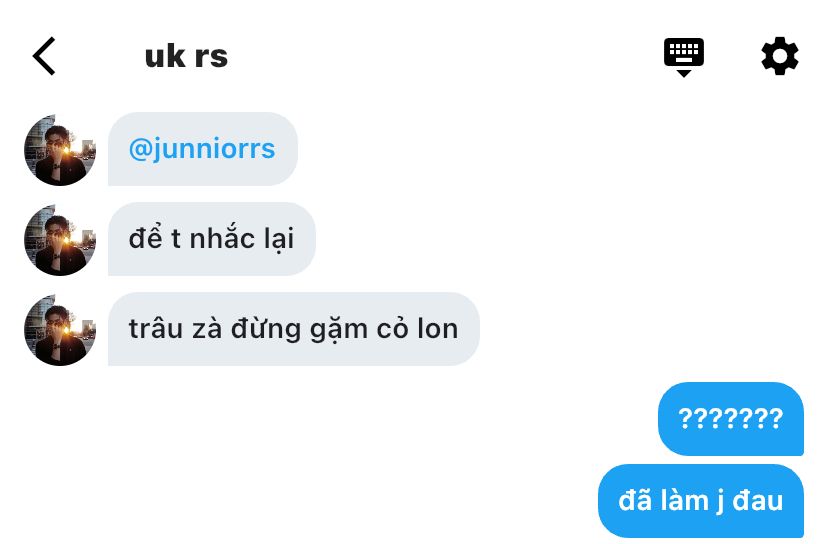
Task: Click the word "làm" in the blue bubble
Action: (x=684, y=500)
